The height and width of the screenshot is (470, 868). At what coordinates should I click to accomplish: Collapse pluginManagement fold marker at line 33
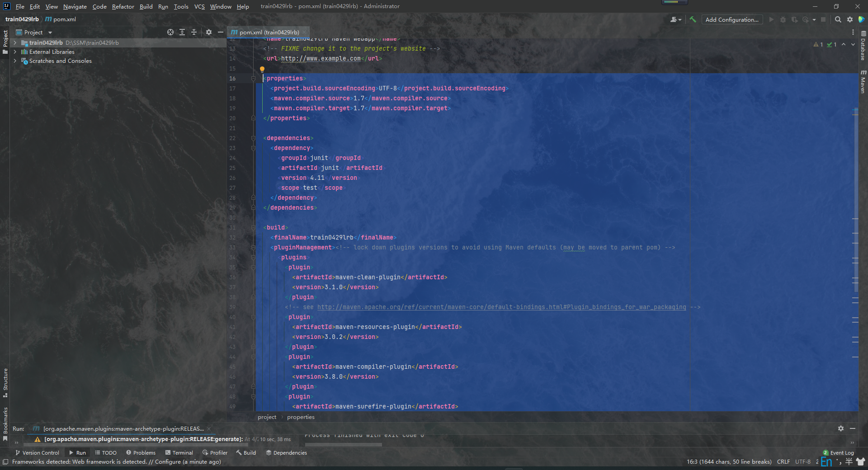(253, 247)
